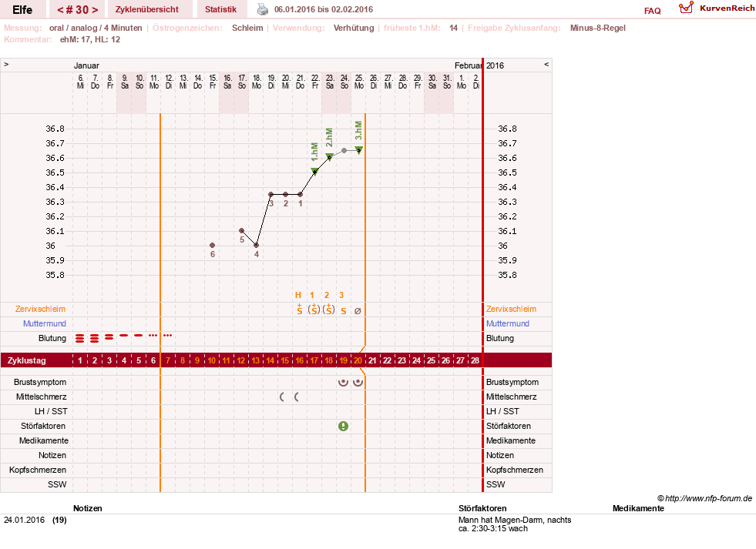This screenshot has width=756, height=549.
Task: Click the left Kopfschmerzen row label
Action: tap(38, 470)
